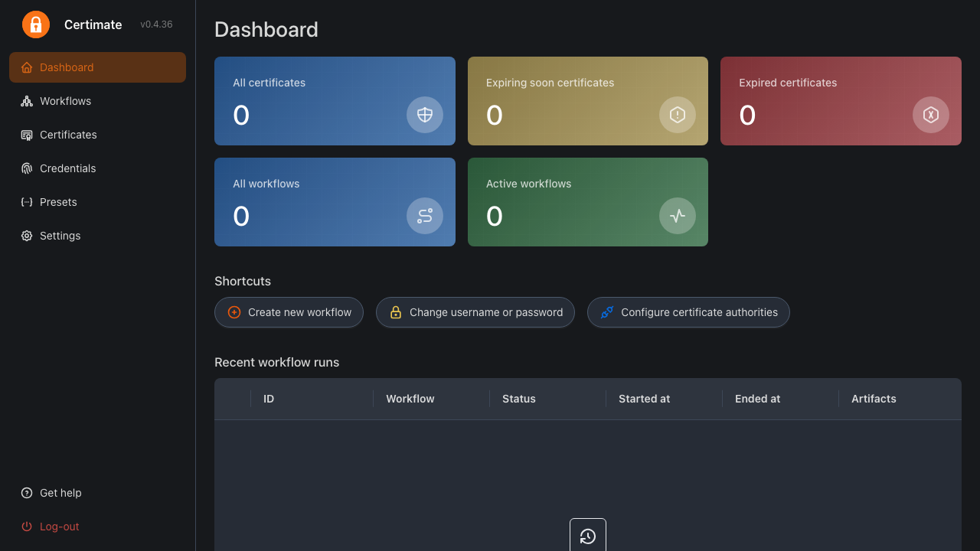Click Get help link
The width and height of the screenshot is (980, 551).
point(97,493)
